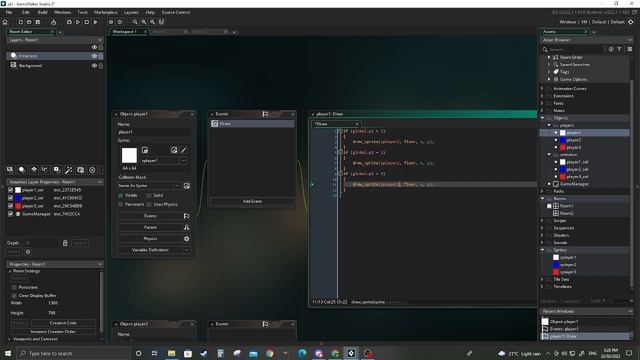The image size is (640, 360).
Task: Toggle visibility of the Background layer
Action: point(94,65)
